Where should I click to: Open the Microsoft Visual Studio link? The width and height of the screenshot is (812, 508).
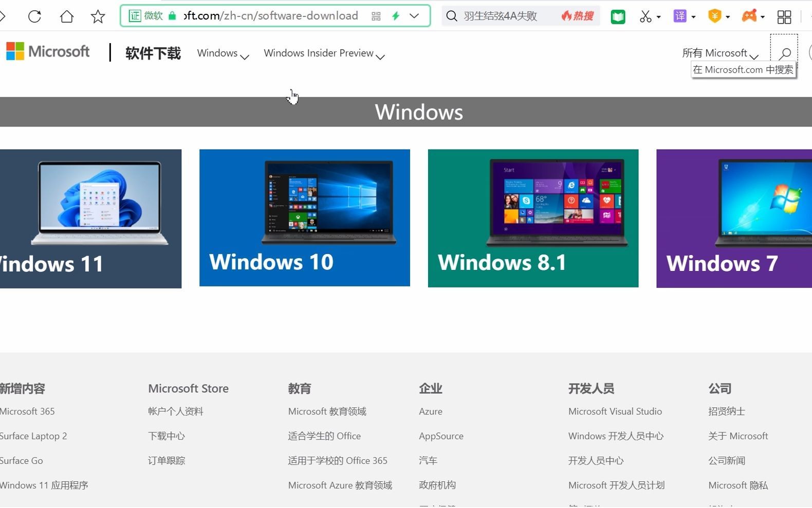click(615, 411)
